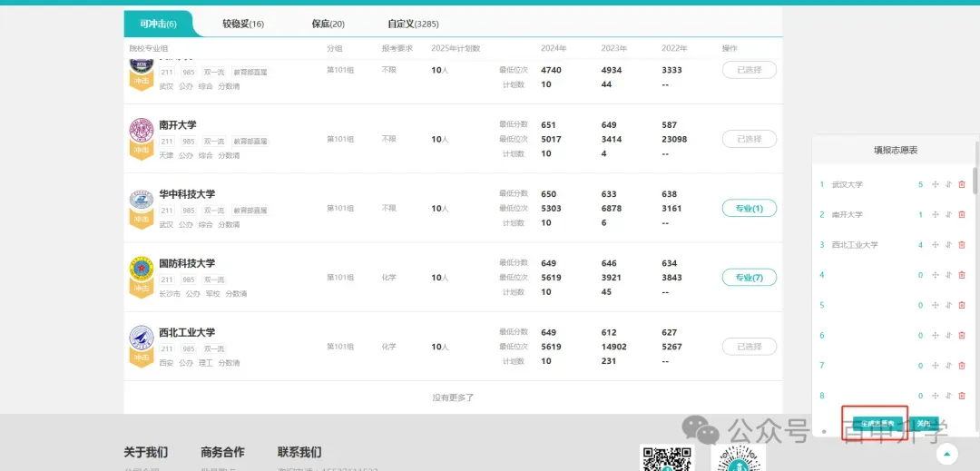
Task: Delete 南开大学 from the volunteer list
Action: [x=961, y=214]
